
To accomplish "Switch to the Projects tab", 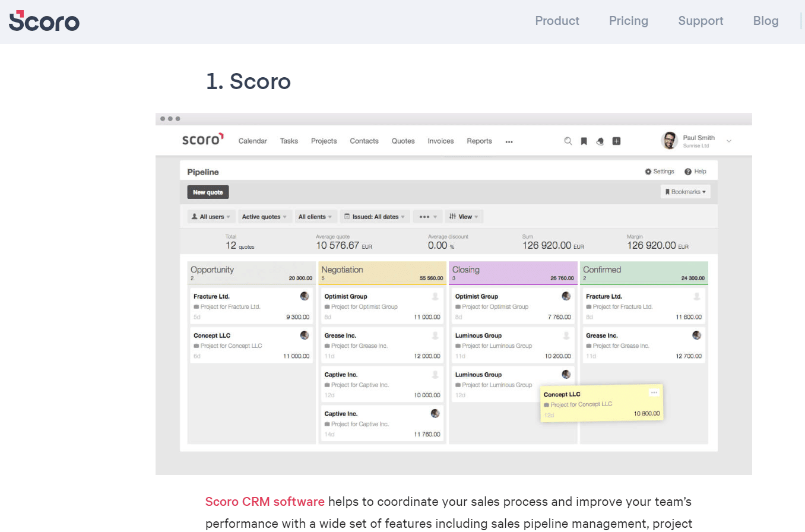I will point(324,141).
